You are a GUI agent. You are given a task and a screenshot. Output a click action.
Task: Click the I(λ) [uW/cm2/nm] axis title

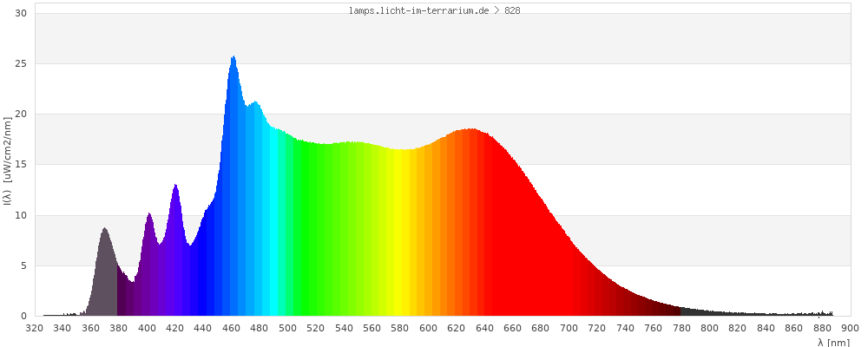point(7,165)
